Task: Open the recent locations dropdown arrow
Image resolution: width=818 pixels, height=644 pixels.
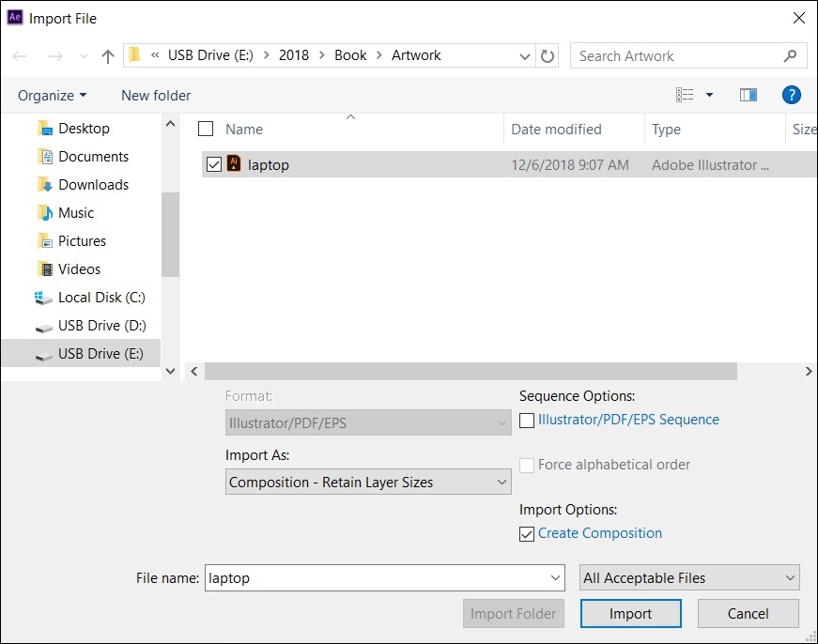Action: (x=84, y=56)
